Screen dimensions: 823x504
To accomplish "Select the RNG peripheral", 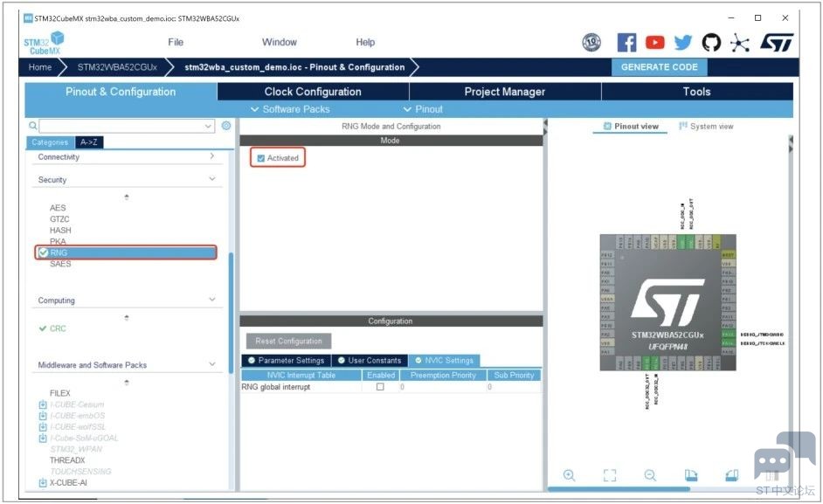I will [126, 252].
